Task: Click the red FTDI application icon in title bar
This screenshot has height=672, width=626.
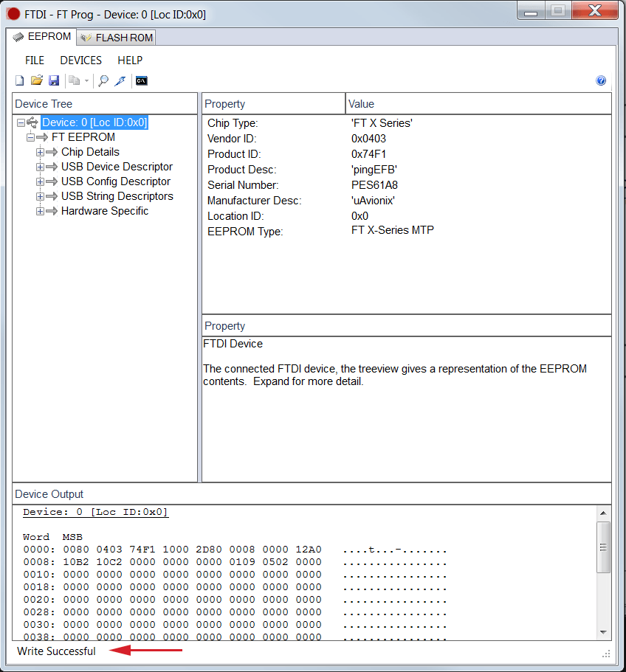Action: click(13, 14)
